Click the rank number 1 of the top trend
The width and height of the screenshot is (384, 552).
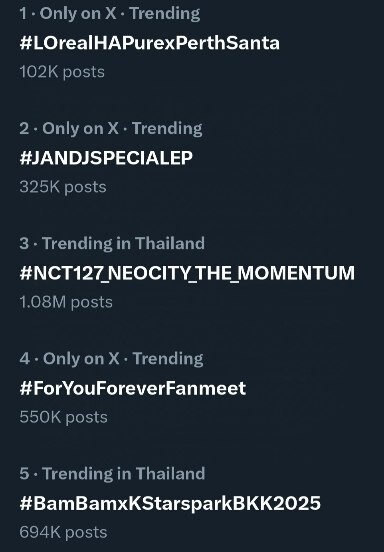pos(23,13)
